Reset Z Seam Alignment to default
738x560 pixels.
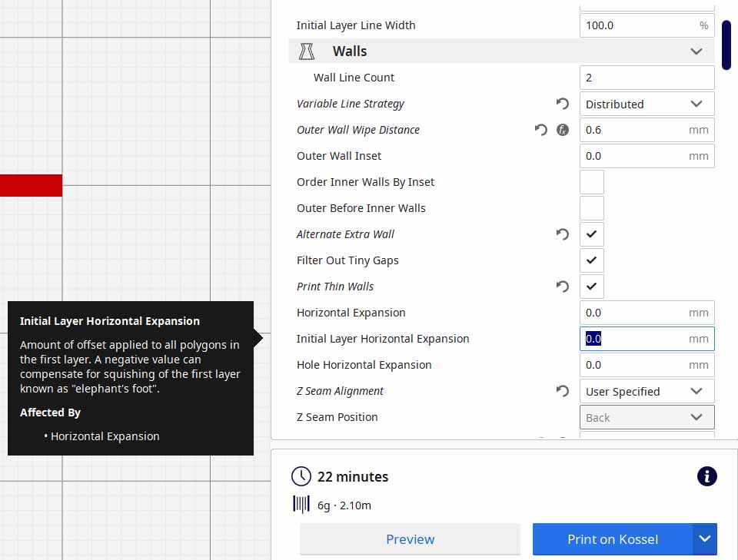(563, 391)
